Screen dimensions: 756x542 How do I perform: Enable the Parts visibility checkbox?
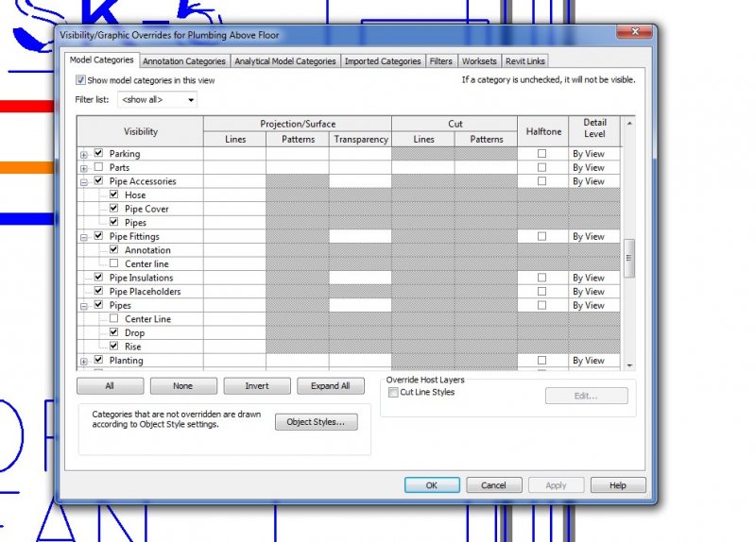(x=98, y=167)
